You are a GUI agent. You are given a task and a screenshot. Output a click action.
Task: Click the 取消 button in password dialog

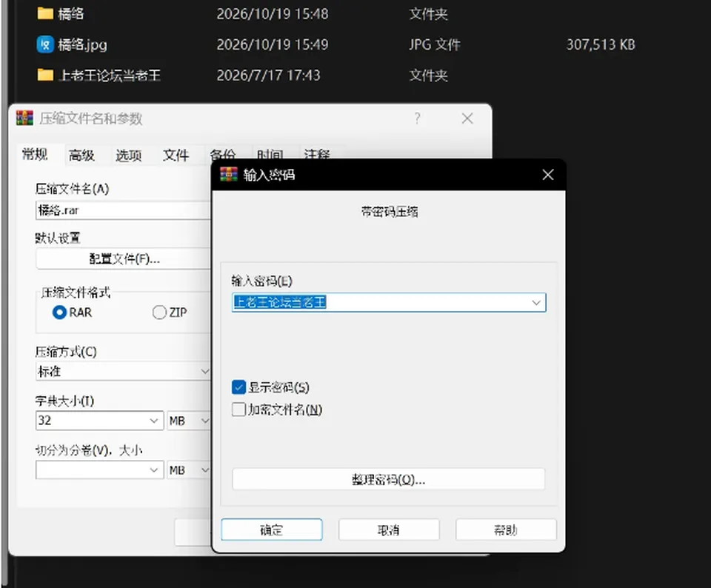(x=389, y=529)
